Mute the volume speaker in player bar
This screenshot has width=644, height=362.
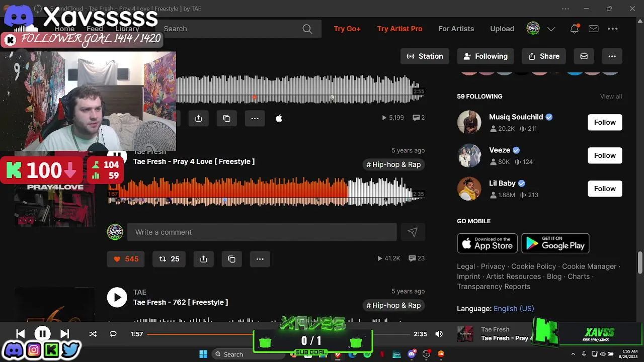coord(439,334)
